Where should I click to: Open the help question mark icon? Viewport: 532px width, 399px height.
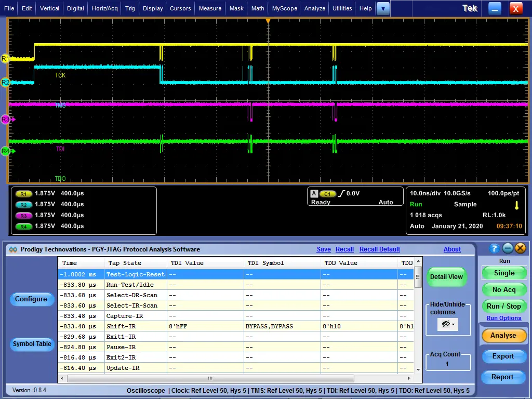click(494, 248)
